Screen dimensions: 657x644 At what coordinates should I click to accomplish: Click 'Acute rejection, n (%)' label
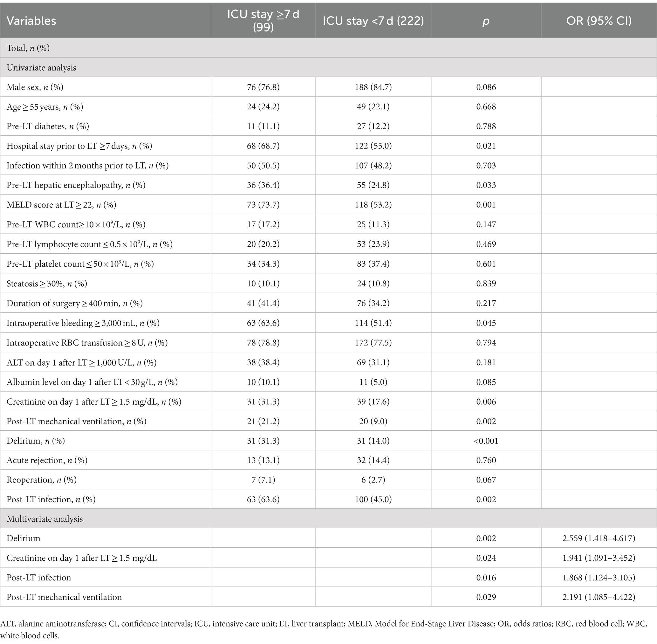coord(47,460)
